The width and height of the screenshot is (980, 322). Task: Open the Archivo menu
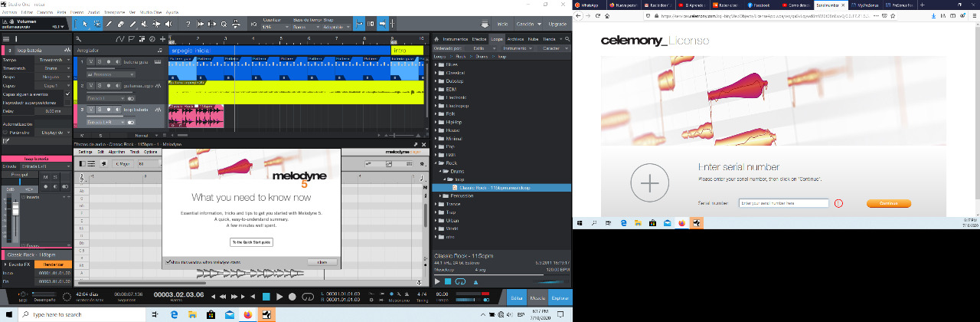pyautogui.click(x=8, y=12)
